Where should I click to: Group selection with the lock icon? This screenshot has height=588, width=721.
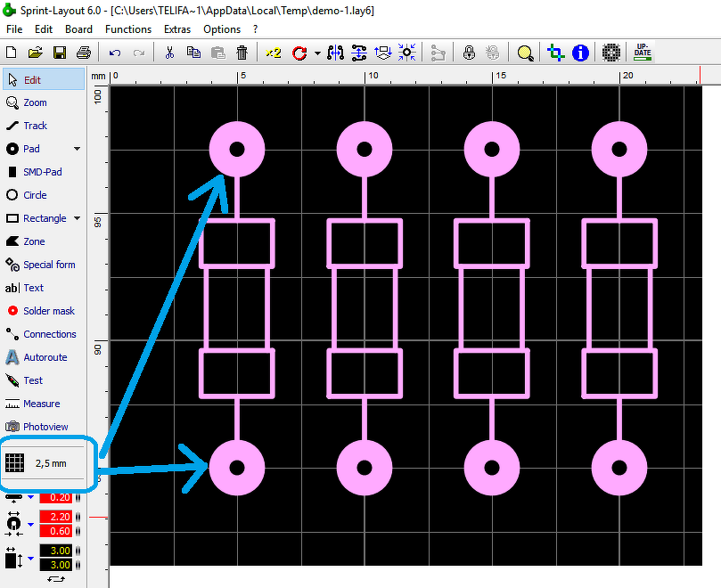pyautogui.click(x=469, y=53)
